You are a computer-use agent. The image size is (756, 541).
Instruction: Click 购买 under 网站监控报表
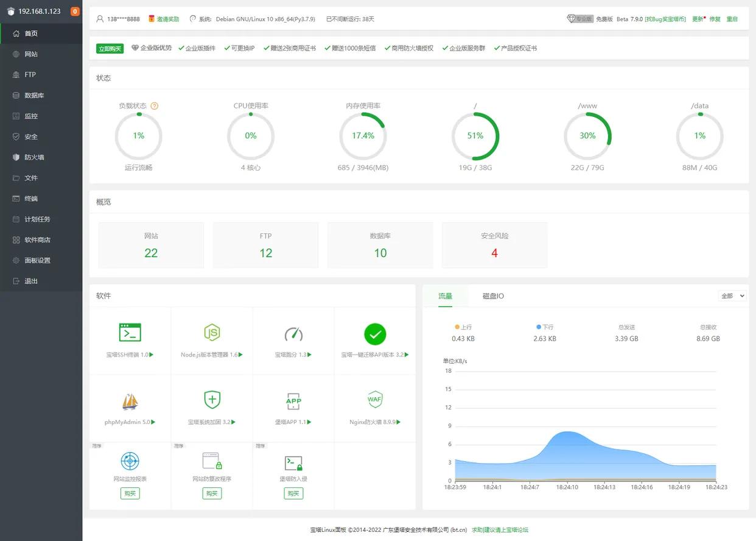click(130, 493)
